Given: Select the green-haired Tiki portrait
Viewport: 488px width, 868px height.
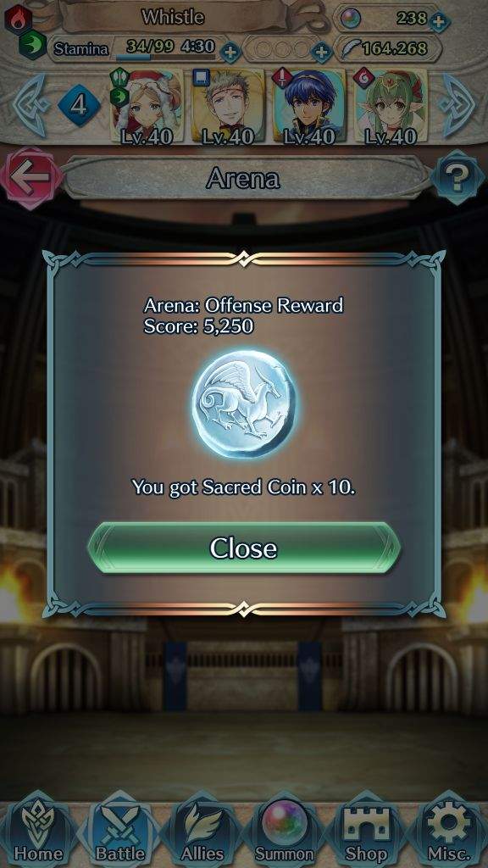Looking at the screenshot, I should coord(391,106).
